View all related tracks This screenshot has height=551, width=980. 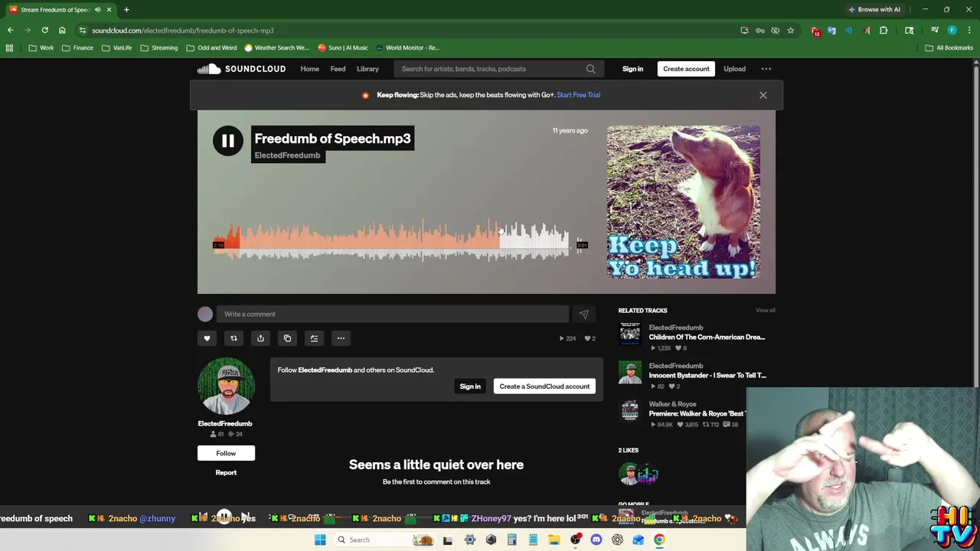(x=766, y=310)
